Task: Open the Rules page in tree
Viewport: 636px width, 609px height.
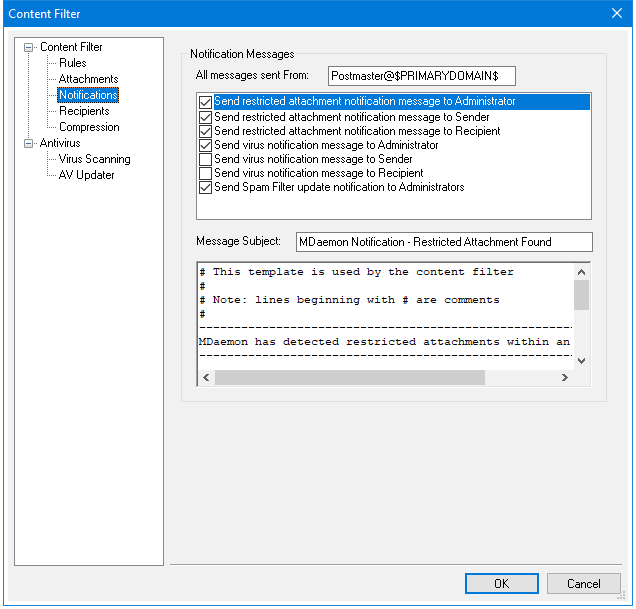Action: click(72, 63)
